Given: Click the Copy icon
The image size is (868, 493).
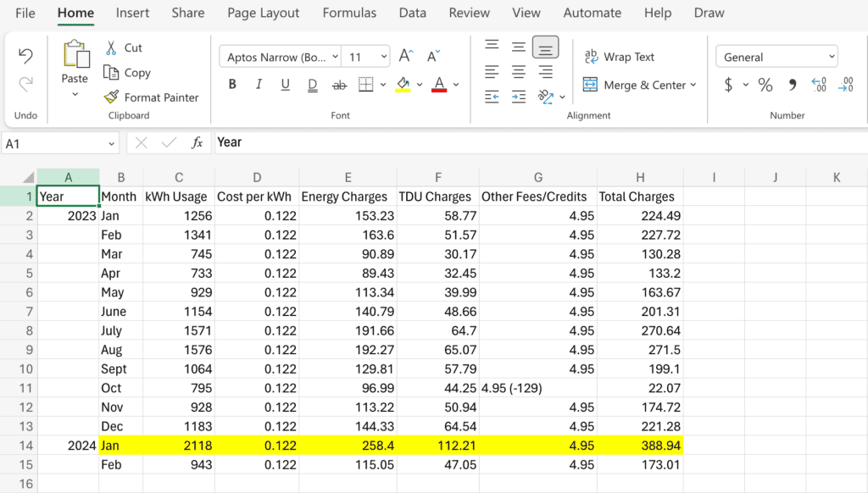Looking at the screenshot, I should click(x=110, y=73).
